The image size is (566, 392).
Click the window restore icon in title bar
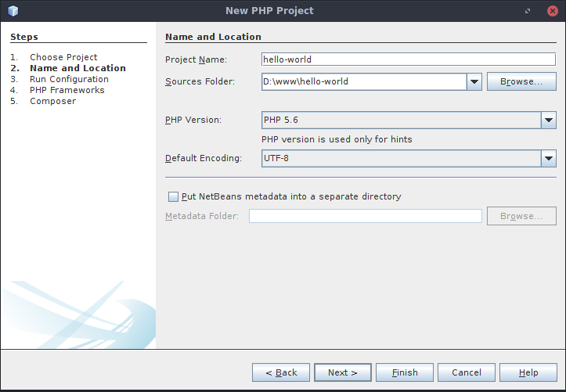(x=528, y=11)
